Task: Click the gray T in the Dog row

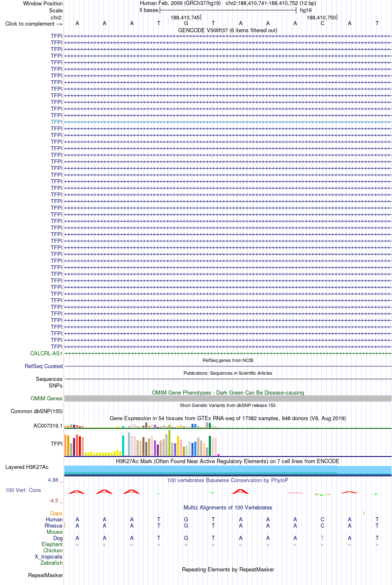Action: click(x=322, y=538)
